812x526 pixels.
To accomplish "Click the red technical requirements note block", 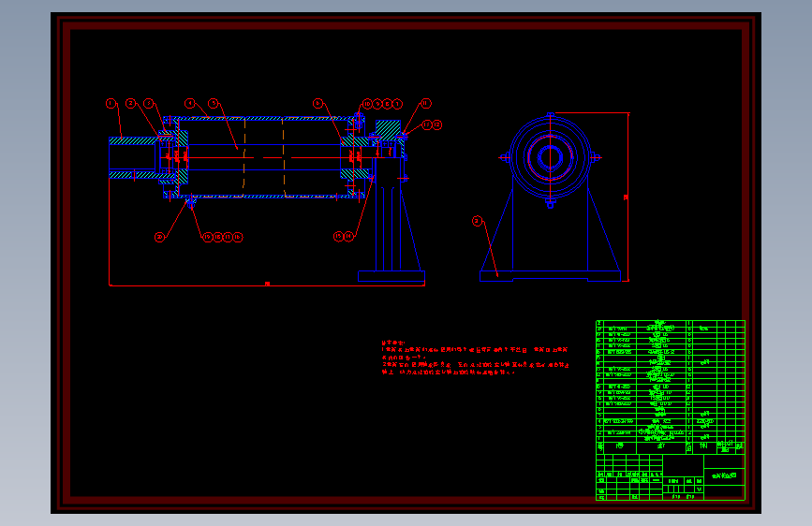I will [475, 358].
